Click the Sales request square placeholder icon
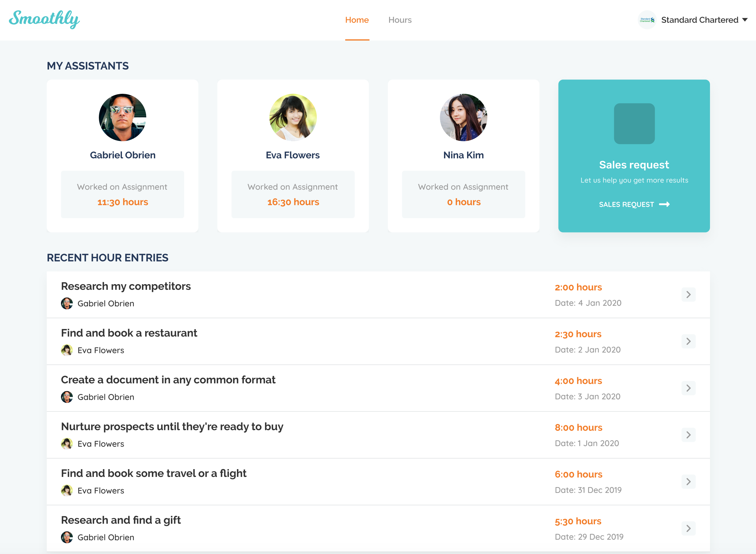Screen dimensions: 756x554 (x=634, y=124)
